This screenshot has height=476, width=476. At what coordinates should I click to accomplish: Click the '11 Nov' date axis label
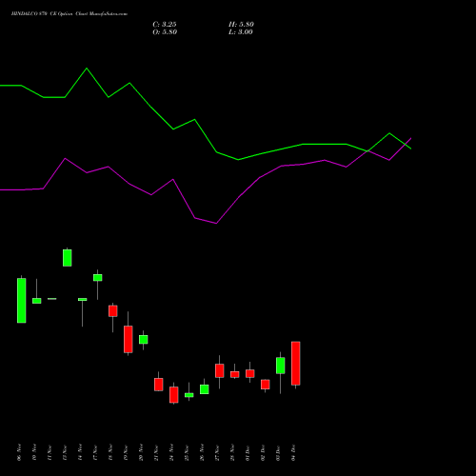pyautogui.click(x=50, y=452)
